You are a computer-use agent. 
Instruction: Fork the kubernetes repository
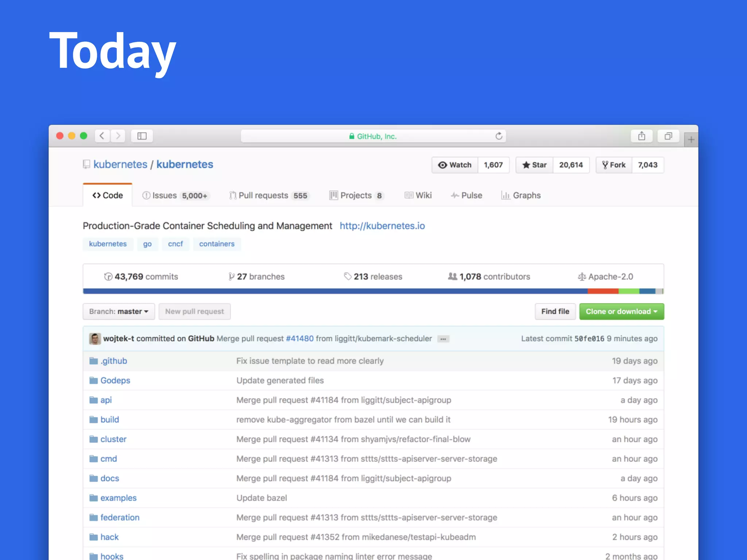[x=614, y=165]
